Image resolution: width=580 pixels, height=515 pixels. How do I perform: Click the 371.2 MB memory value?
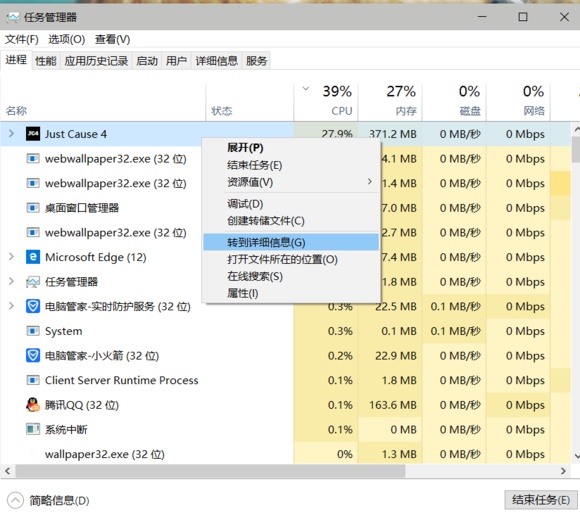coord(393,134)
